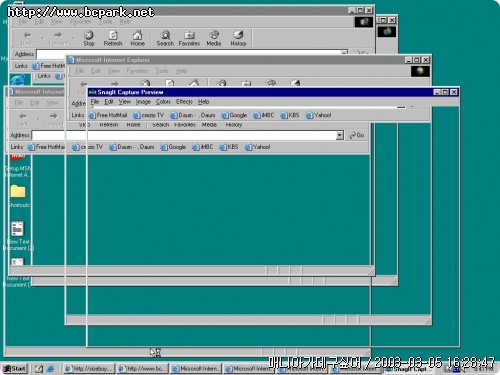This screenshot has height=375, width=500.
Task: Open Daum link in links bar below Go button
Action: pos(132,147)
